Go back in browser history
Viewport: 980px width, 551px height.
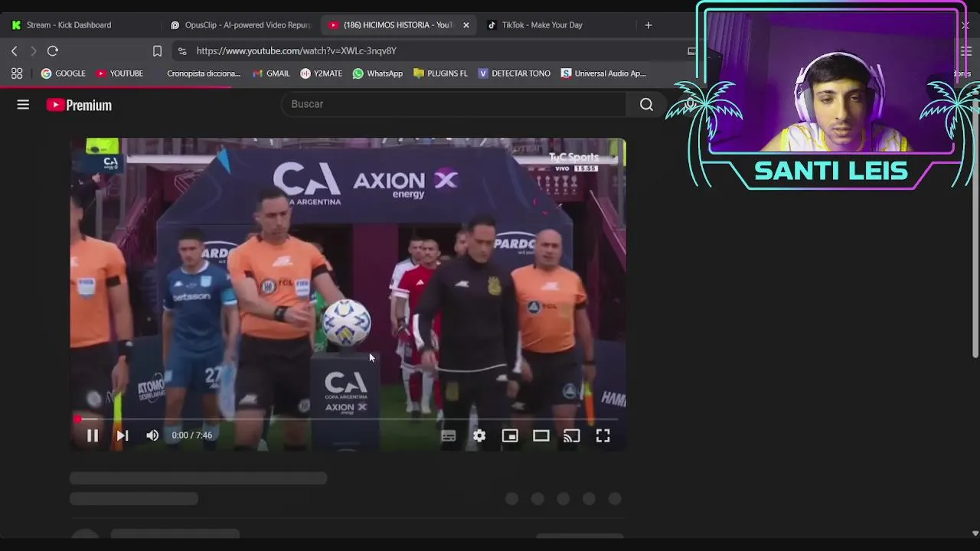[14, 51]
